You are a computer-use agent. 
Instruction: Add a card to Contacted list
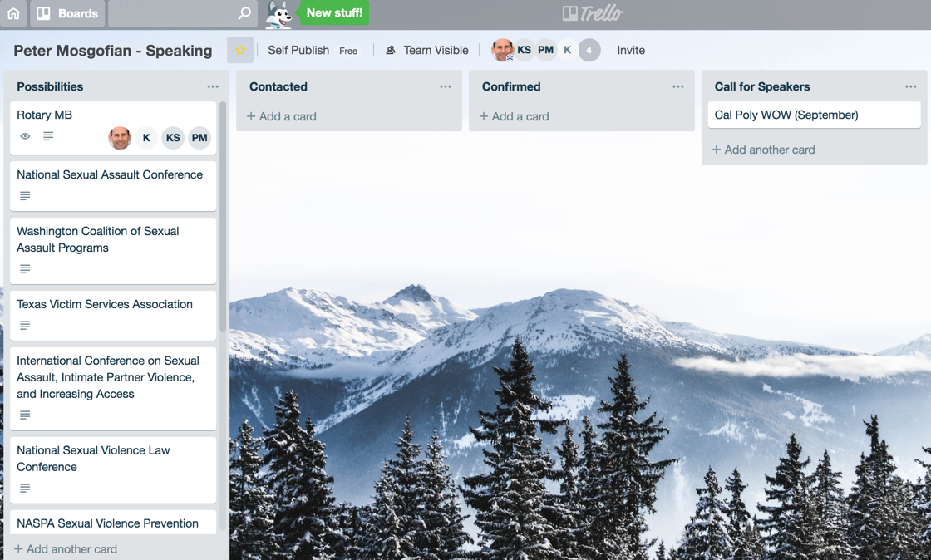(282, 117)
